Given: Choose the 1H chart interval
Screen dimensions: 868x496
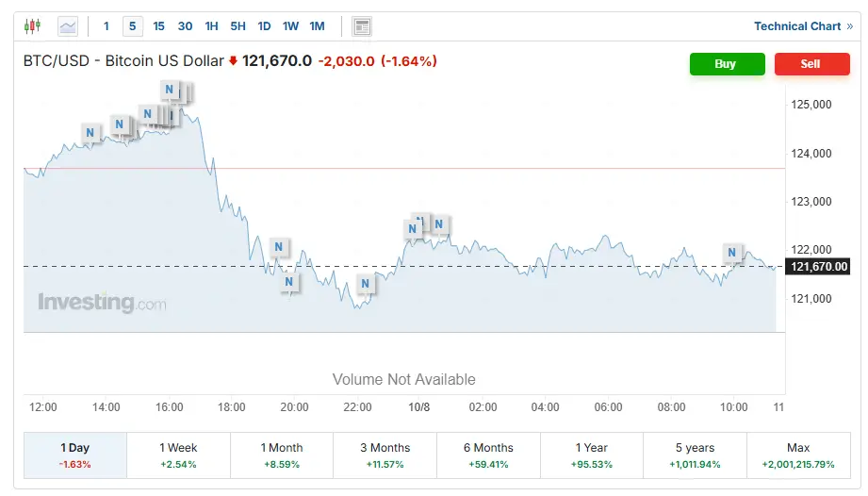Looking at the screenshot, I should 211,26.
